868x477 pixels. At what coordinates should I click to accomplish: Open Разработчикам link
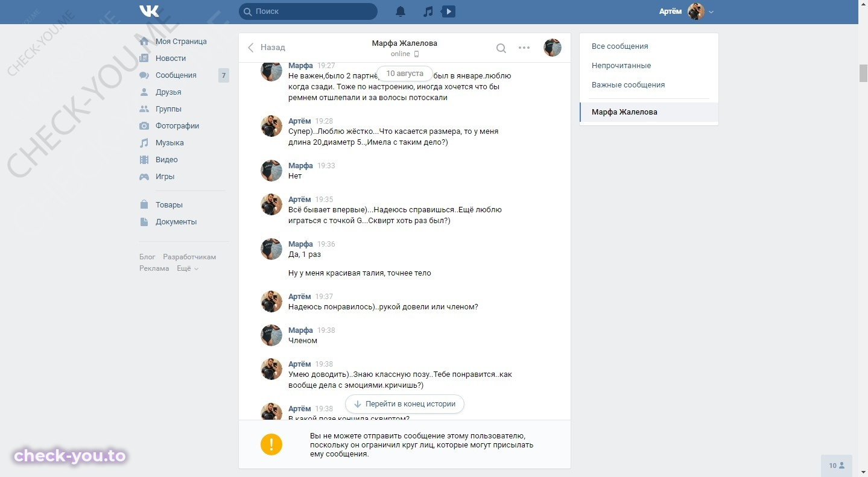point(189,257)
